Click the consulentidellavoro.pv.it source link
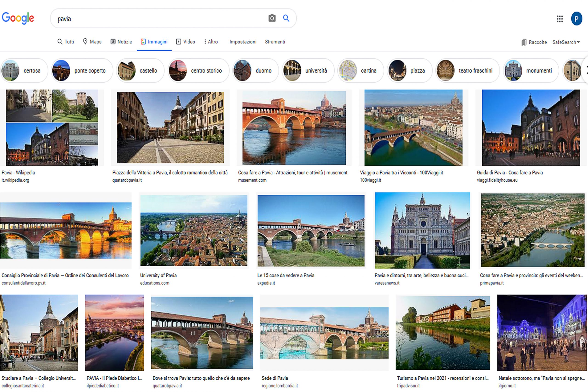 click(23, 283)
